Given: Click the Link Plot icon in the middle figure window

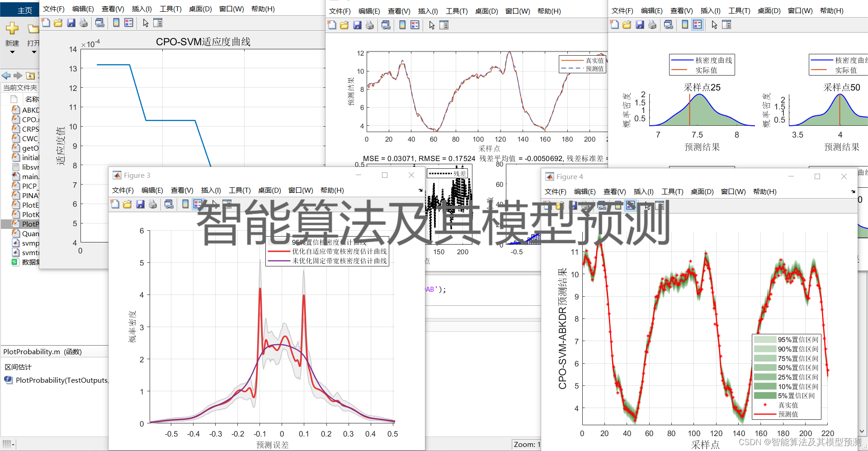Looking at the screenshot, I should 386,25.
